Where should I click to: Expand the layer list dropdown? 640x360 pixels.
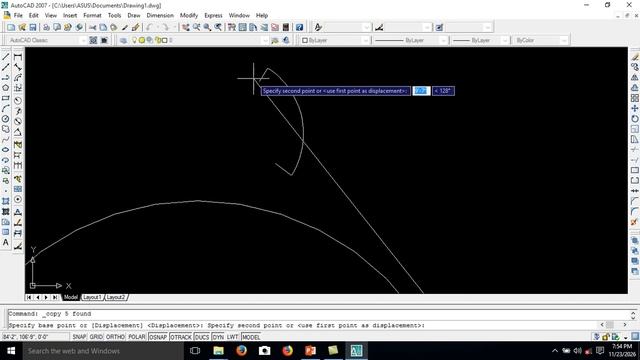point(265,40)
